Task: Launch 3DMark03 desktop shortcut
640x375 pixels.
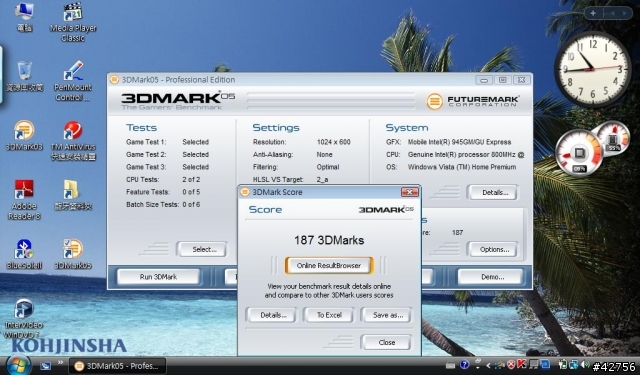Action: tap(24, 135)
